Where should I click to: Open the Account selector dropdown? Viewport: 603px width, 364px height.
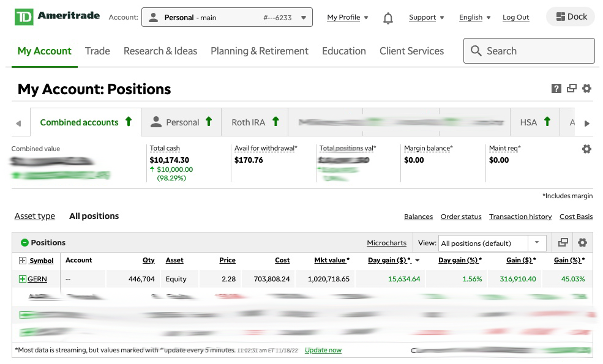tap(227, 17)
